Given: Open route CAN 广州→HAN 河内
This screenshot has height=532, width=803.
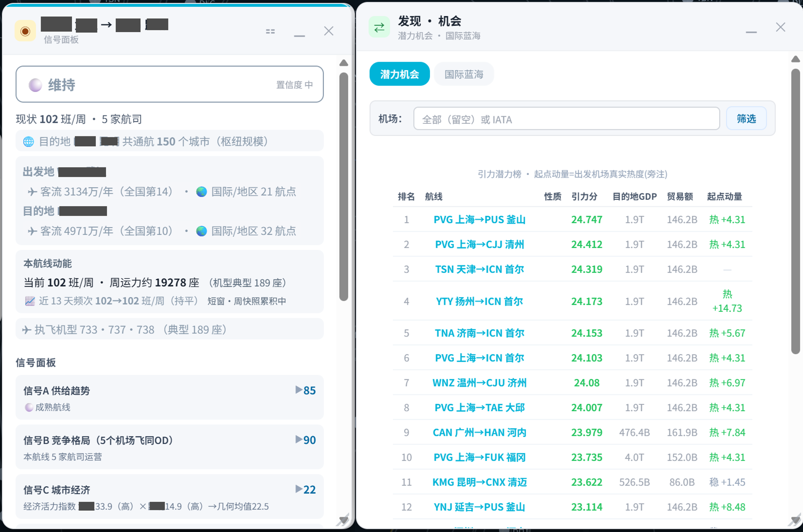Looking at the screenshot, I should coord(479,432).
